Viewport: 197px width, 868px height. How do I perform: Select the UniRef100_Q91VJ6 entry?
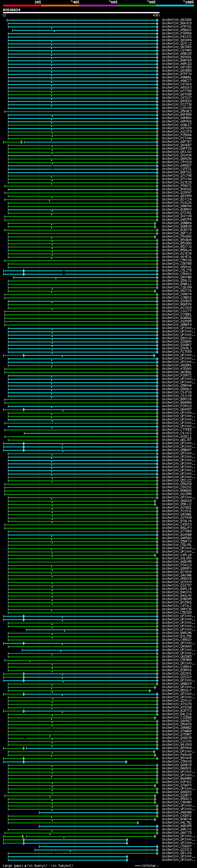pyautogui.click(x=177, y=338)
